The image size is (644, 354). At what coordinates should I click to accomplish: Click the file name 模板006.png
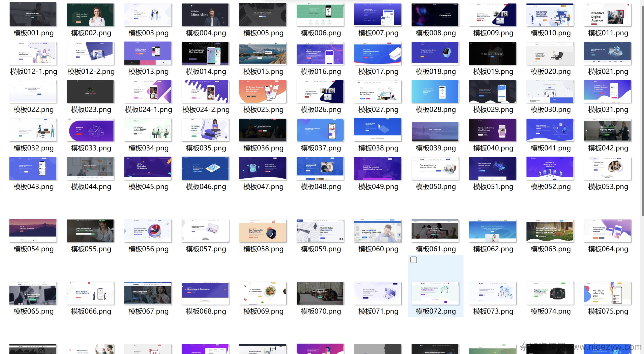click(x=321, y=33)
